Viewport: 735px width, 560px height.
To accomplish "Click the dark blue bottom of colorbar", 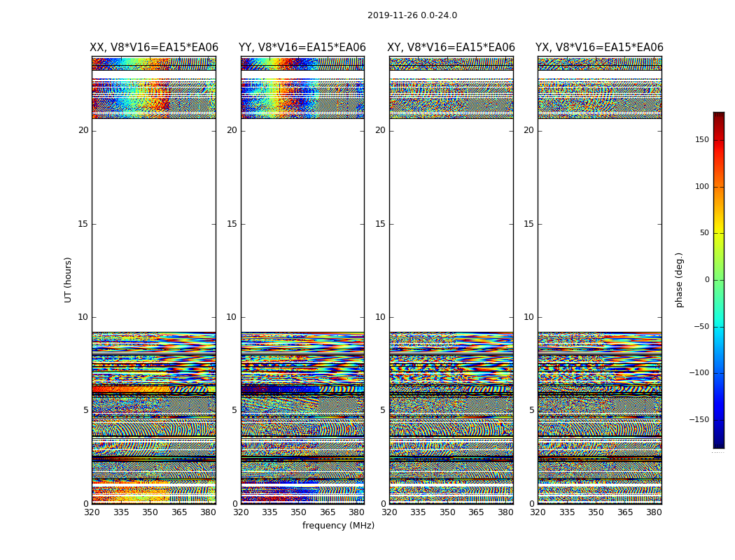I will (718, 441).
